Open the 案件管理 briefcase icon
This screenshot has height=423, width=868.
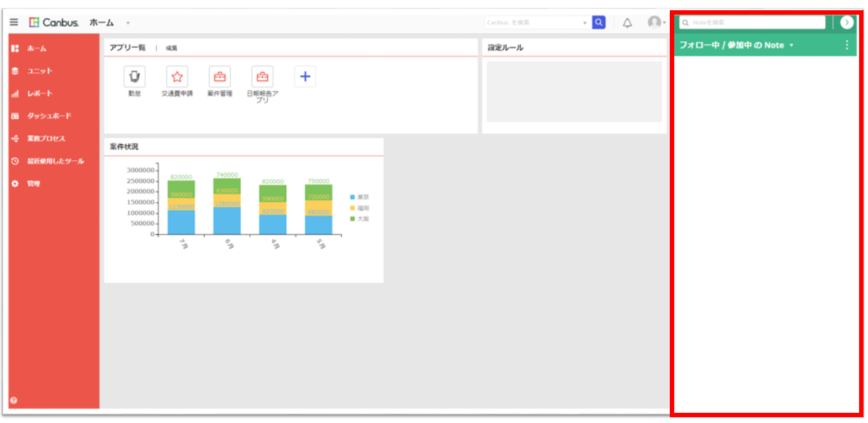[220, 77]
